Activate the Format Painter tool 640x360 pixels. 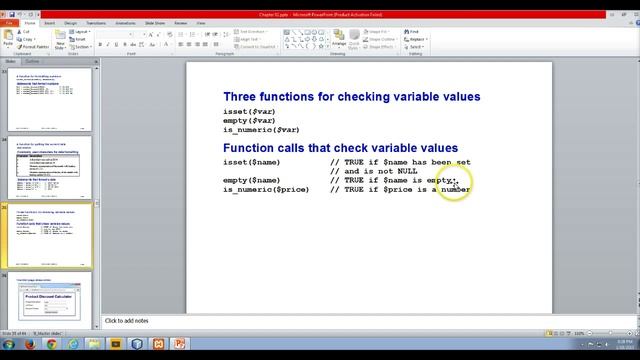[33, 47]
